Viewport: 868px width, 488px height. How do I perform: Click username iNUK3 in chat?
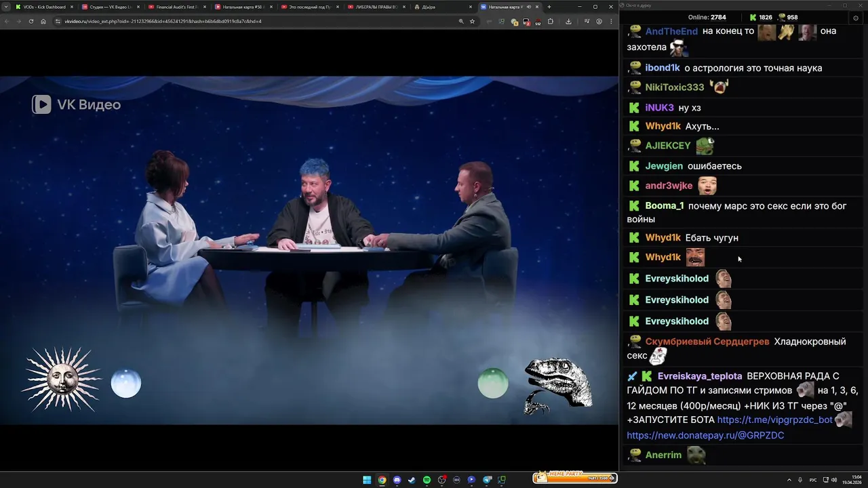tap(659, 108)
